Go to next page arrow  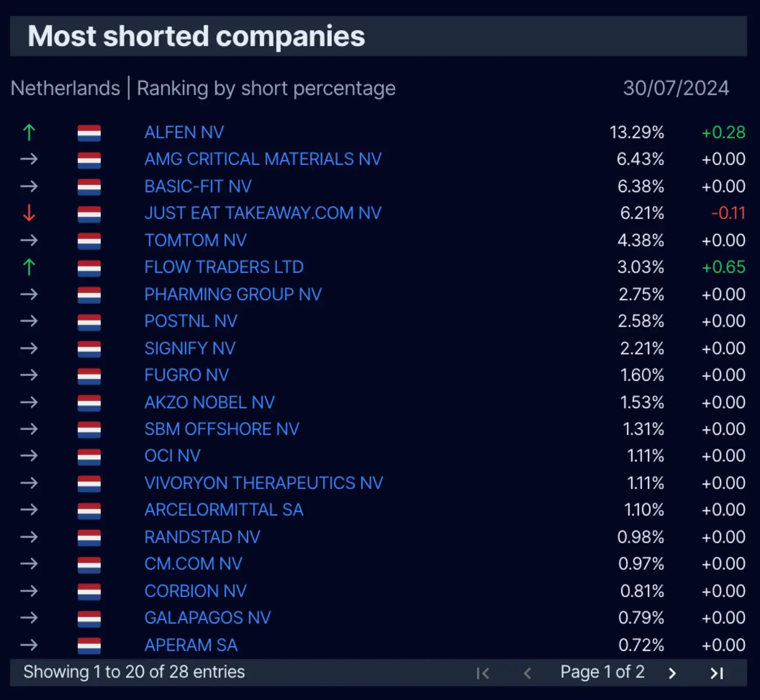(672, 673)
